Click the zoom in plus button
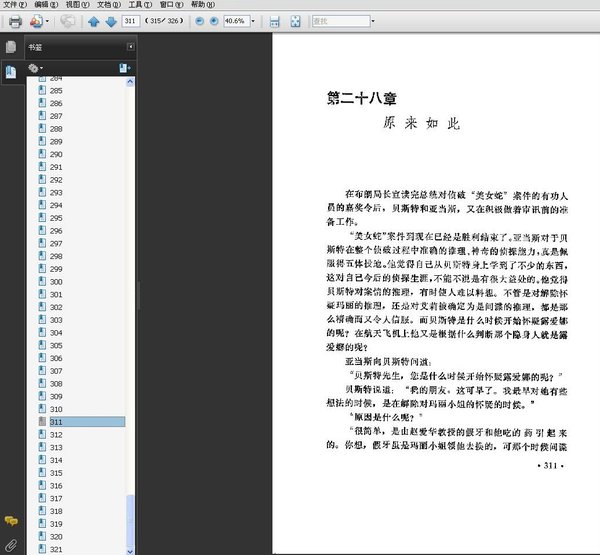 (x=213, y=21)
